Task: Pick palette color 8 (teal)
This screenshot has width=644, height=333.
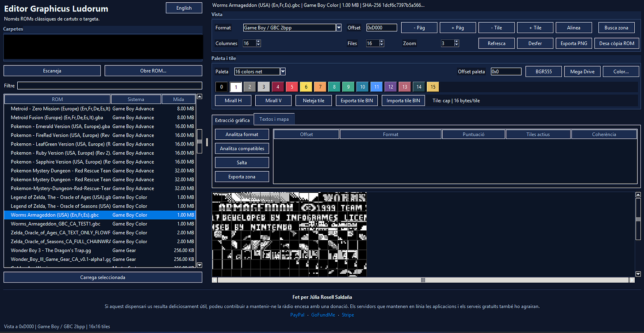Action: pyautogui.click(x=334, y=87)
